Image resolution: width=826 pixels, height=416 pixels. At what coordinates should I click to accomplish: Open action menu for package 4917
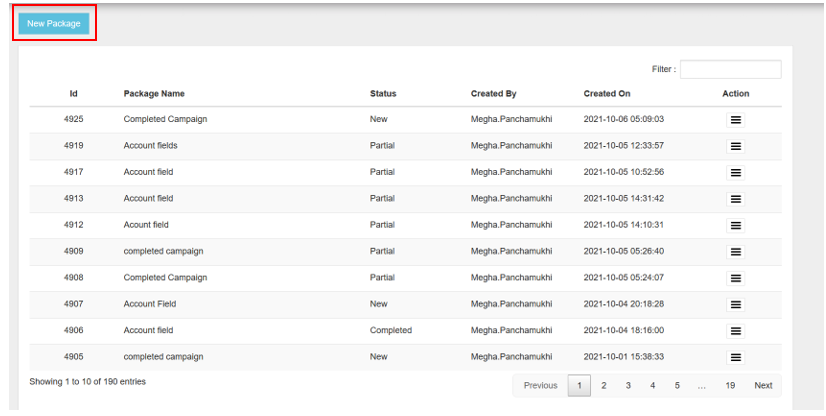pyautogui.click(x=735, y=172)
